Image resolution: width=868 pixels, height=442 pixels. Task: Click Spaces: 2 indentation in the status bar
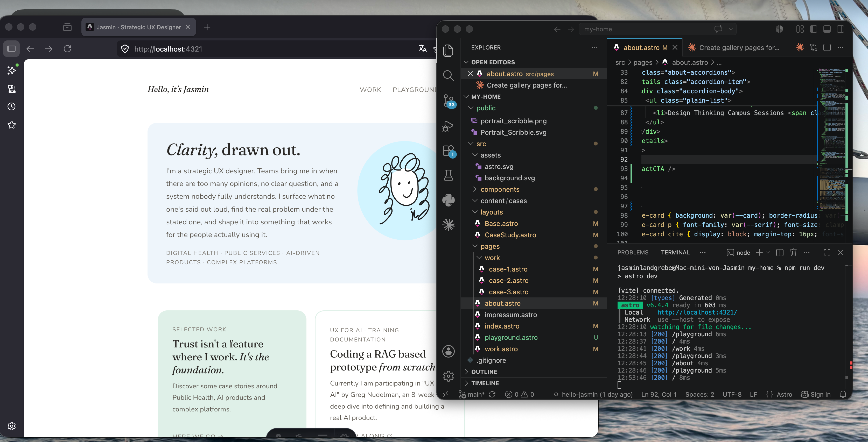tap(699, 395)
